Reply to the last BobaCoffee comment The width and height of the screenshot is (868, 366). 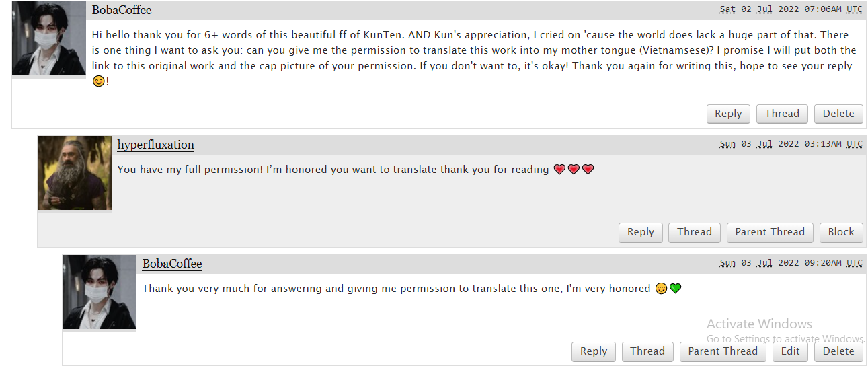coord(594,351)
